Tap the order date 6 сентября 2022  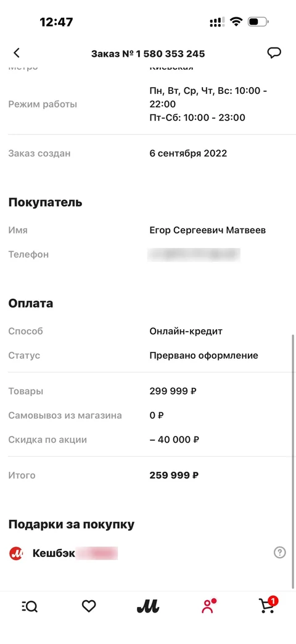click(188, 154)
